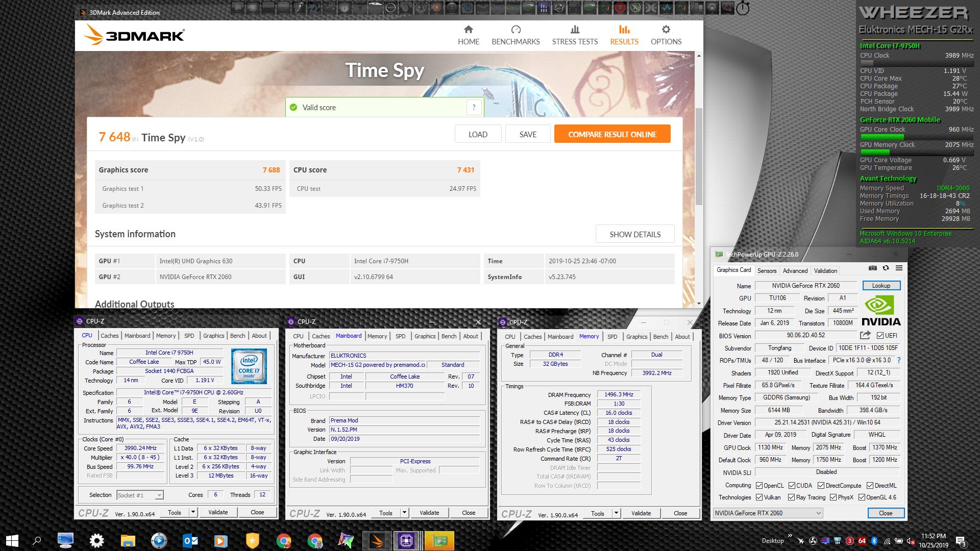Open the GPU-Z hamburger menu
The width and height of the screenshot is (980, 551).
[899, 268]
